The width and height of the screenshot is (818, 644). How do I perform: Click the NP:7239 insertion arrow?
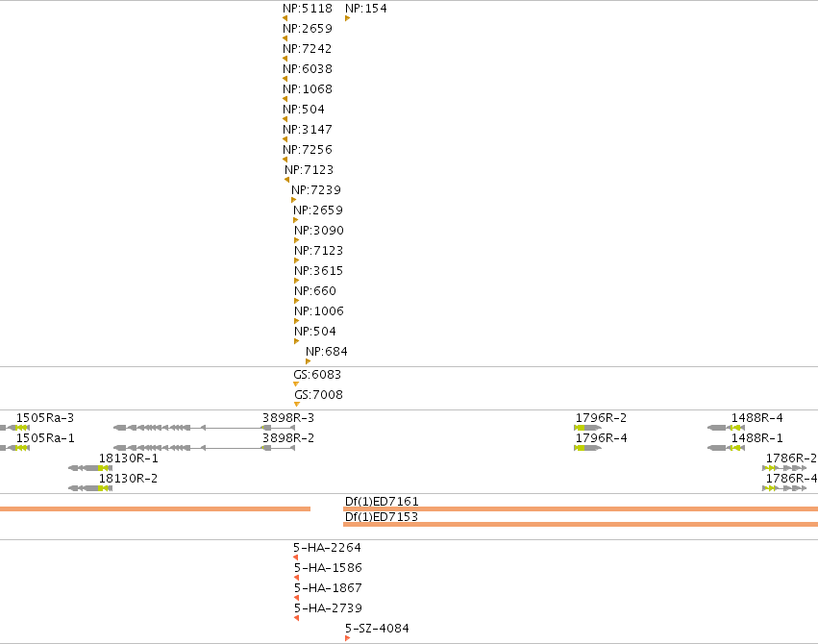pos(294,200)
